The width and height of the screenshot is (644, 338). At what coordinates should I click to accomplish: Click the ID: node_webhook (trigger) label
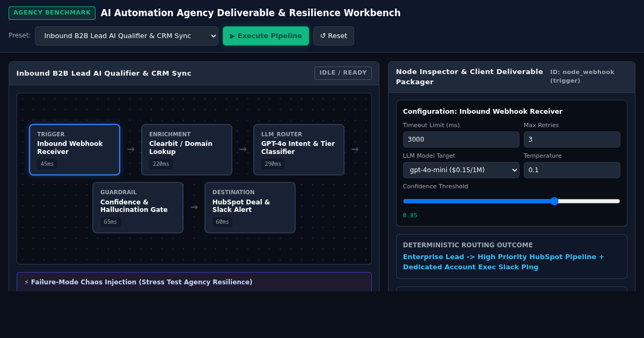pyautogui.click(x=582, y=76)
